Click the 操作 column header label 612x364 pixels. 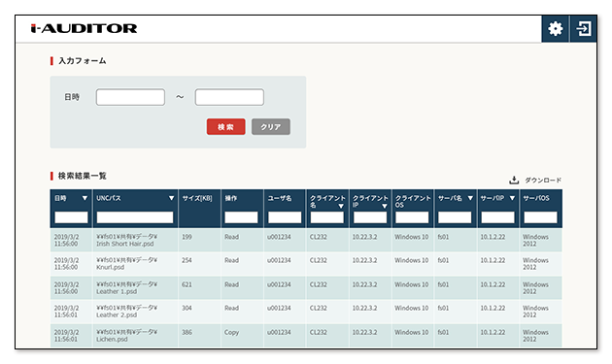click(231, 198)
